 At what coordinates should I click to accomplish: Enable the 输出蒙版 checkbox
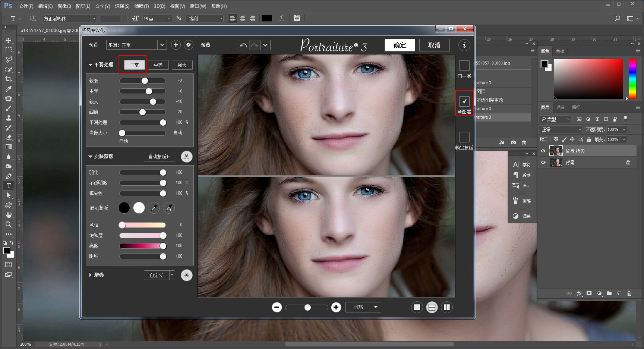click(x=464, y=137)
